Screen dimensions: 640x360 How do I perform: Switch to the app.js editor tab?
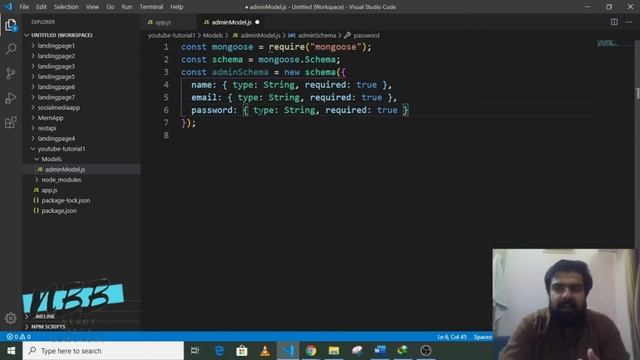pyautogui.click(x=164, y=22)
